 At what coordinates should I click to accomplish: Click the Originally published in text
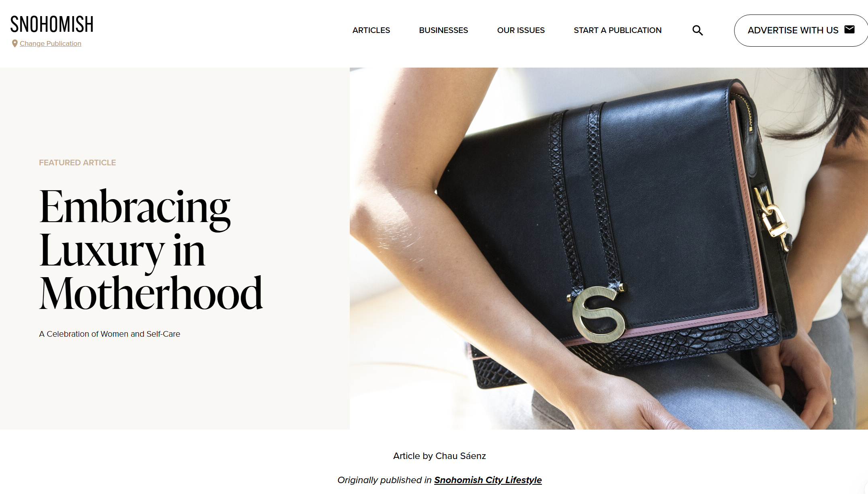[384, 480]
